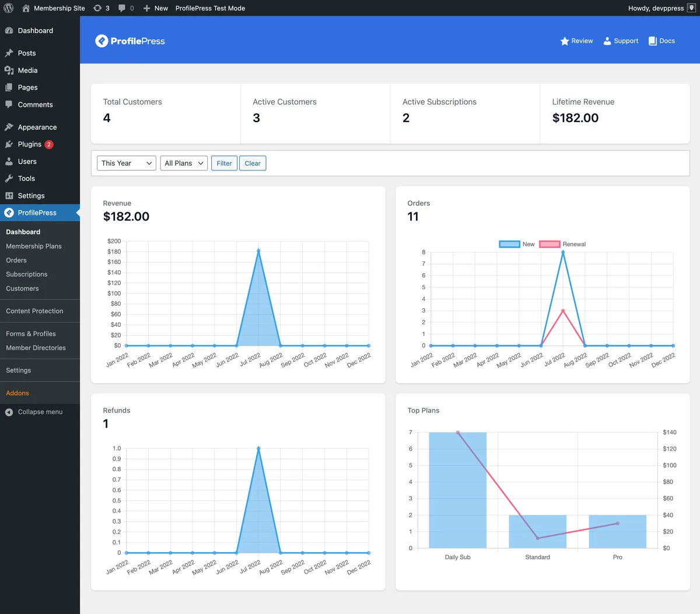The width and height of the screenshot is (700, 614).
Task: Open Membership Plans submenu item
Action: coord(34,246)
